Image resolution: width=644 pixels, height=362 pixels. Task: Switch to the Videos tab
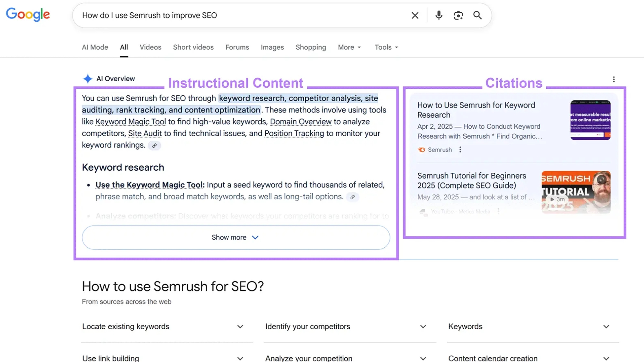pyautogui.click(x=150, y=47)
